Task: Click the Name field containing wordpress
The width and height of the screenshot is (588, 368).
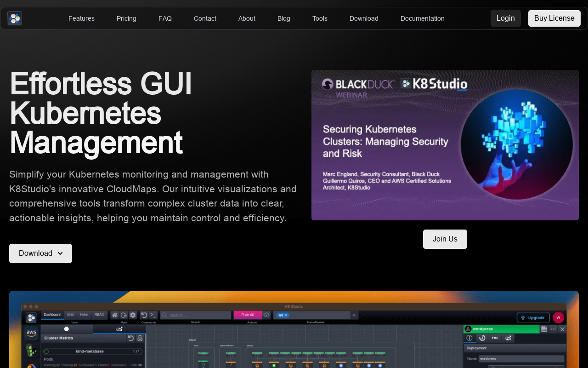Action: tap(521, 359)
